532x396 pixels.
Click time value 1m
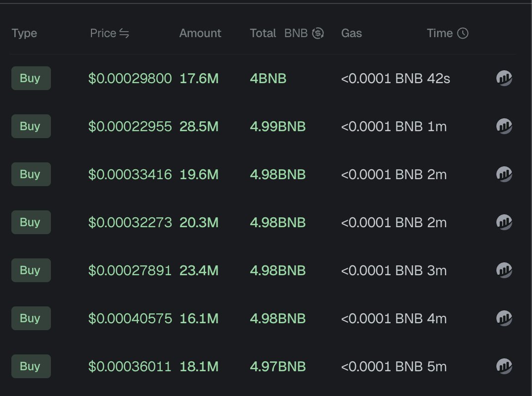pyautogui.click(x=437, y=127)
